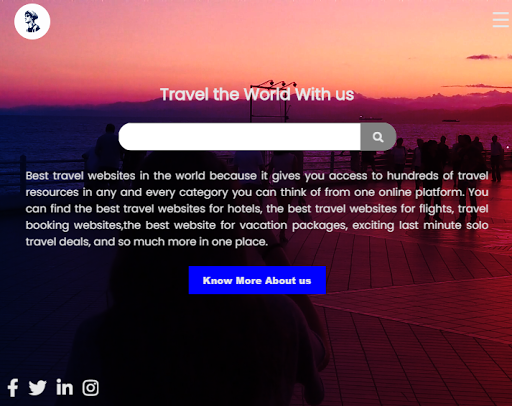This screenshot has width=512, height=406.
Task: Open the Facebook social link
Action: coord(13,388)
